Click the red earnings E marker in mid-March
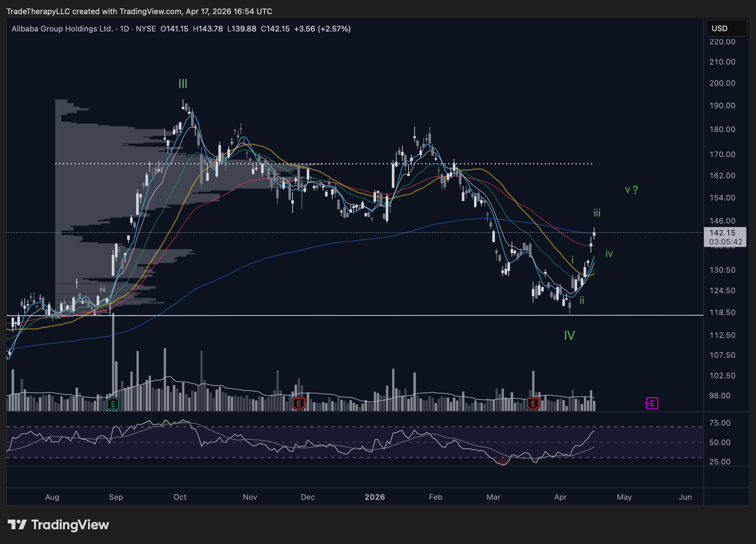Image resolution: width=756 pixels, height=544 pixels. (533, 404)
